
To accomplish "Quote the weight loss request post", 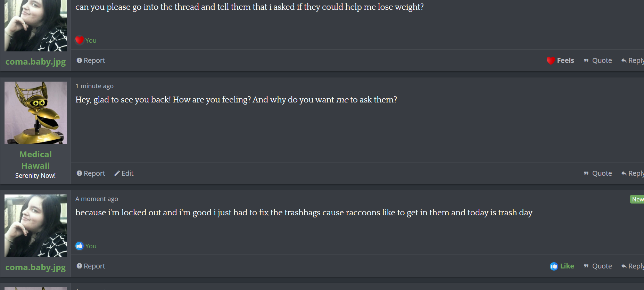I will tap(598, 60).
